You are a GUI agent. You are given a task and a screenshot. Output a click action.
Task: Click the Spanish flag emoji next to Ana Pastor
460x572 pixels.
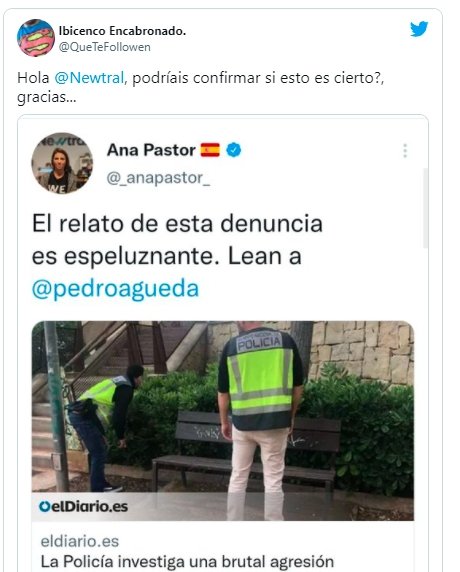coord(210,150)
